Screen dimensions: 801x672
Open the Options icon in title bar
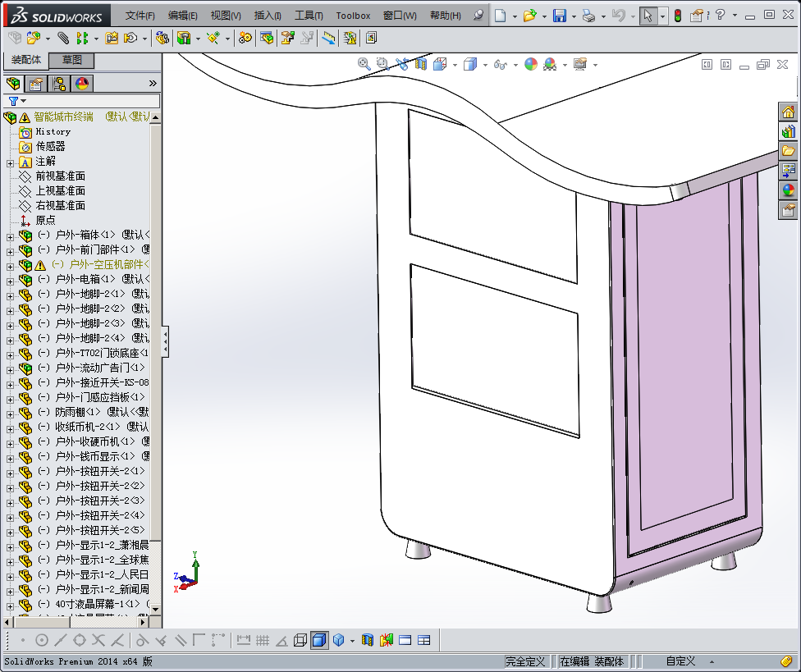[x=696, y=16]
